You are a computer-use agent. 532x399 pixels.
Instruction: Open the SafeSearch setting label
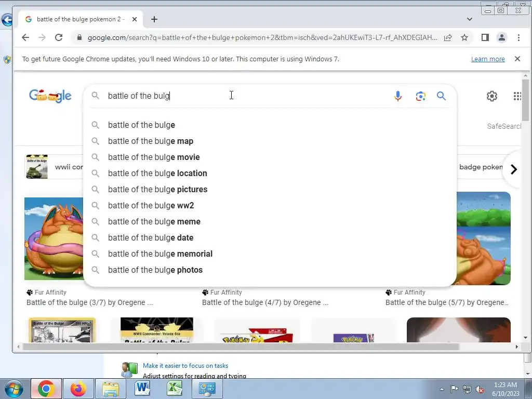[504, 126]
